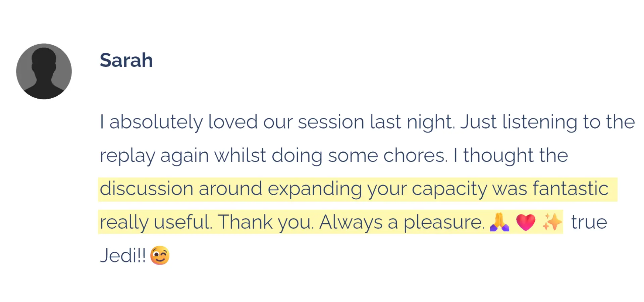Viewport: 644px width, 302px height.
Task: Click the highlighted words "expanding your capacity"
Action: pyautogui.click(x=377, y=189)
